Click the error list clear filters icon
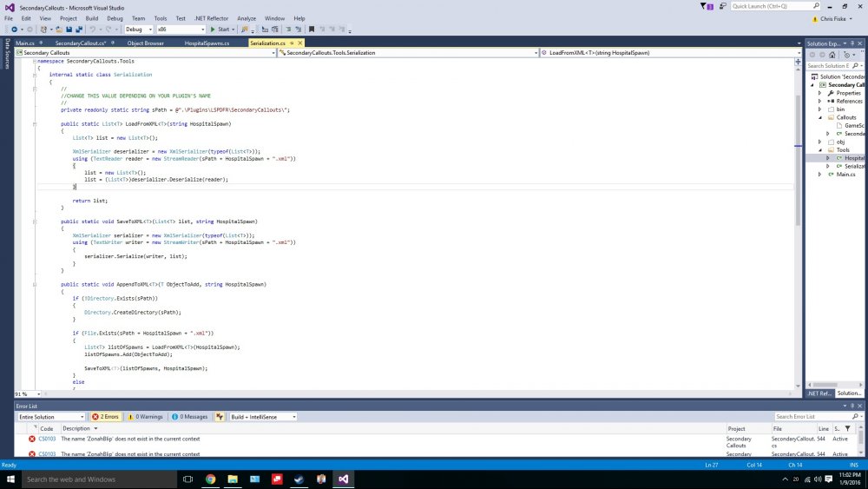This screenshot has height=489, width=868. pos(220,416)
